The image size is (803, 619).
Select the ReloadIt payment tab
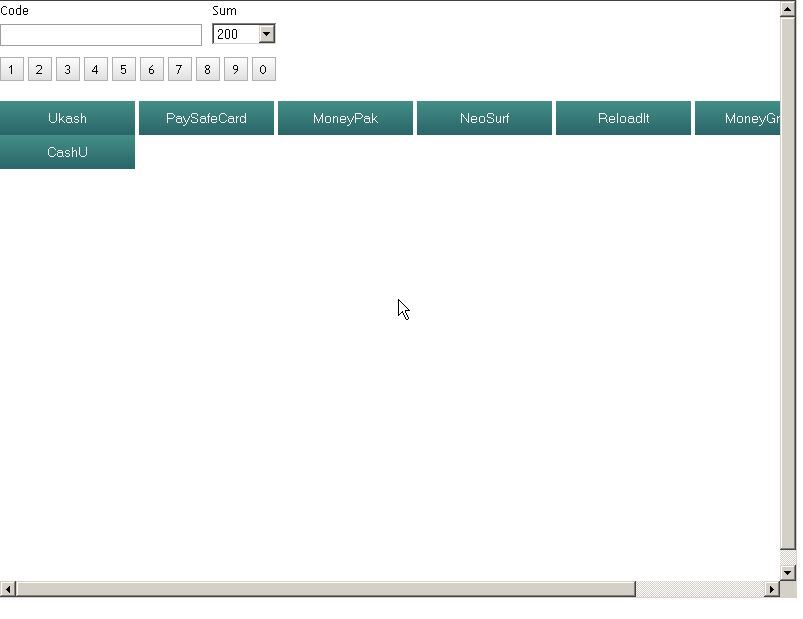point(623,118)
